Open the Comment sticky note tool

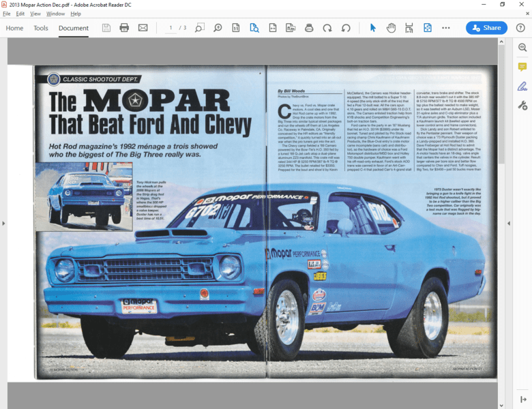pyautogui.click(x=522, y=67)
